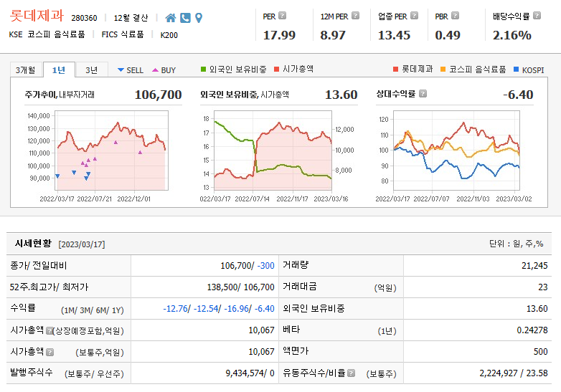Viewport: 561px width, 392px height.
Task: Switch to the 3년 tab
Action: click(x=92, y=70)
